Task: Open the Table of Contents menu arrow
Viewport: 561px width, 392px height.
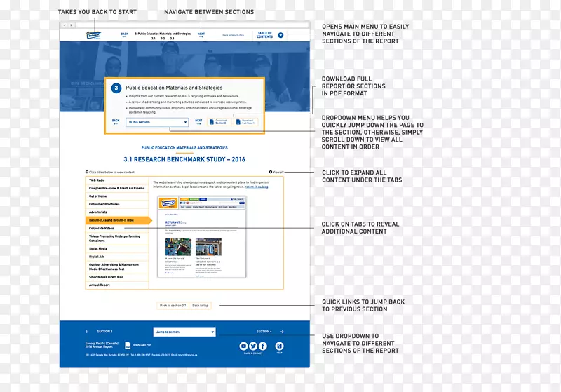Action: pos(280,34)
